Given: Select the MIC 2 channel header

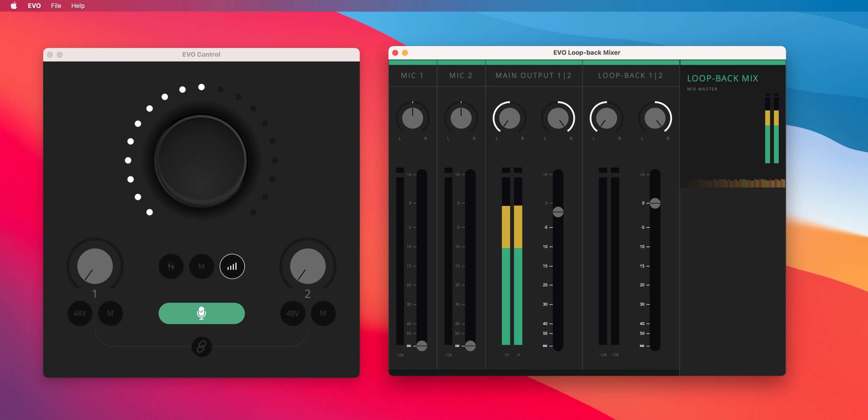Looking at the screenshot, I should [461, 76].
